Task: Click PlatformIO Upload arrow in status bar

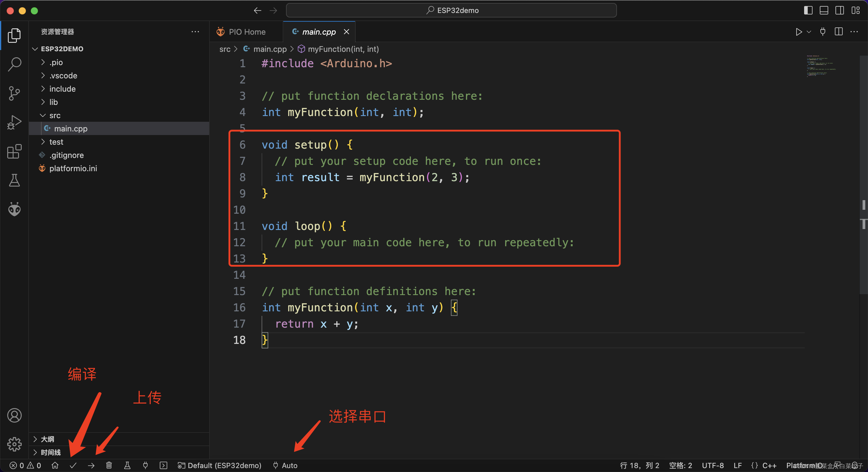Action: click(x=91, y=465)
